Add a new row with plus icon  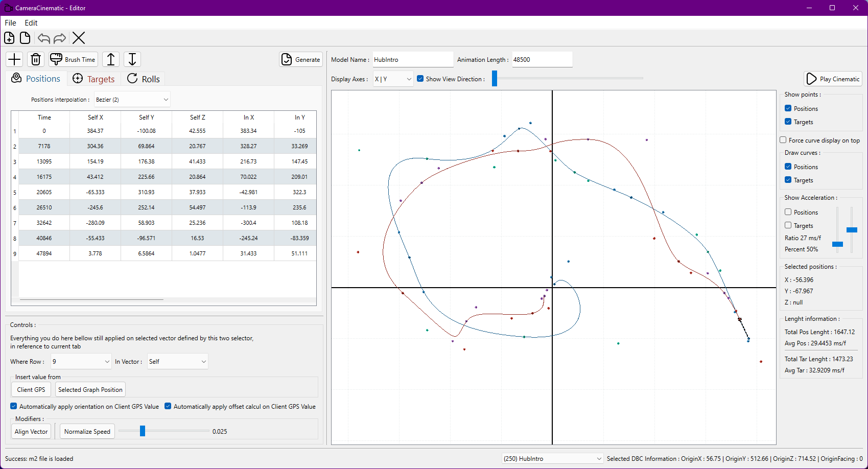point(15,59)
